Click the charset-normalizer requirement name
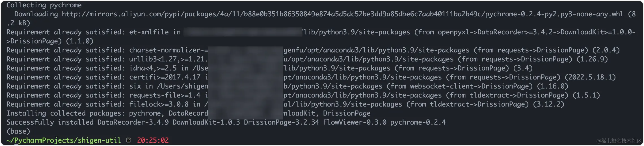This screenshot has width=644, height=146. 165,50
